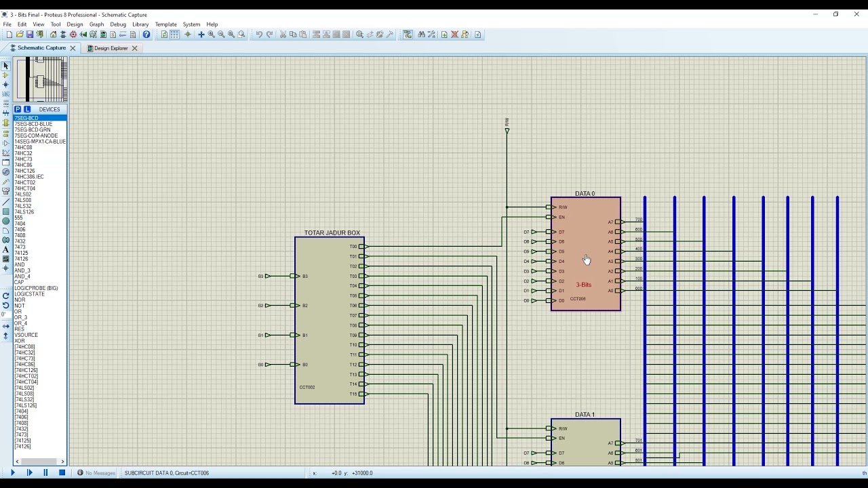Open Search and Tag binoculars icon
The width and height of the screenshot is (868, 488).
pos(421,35)
